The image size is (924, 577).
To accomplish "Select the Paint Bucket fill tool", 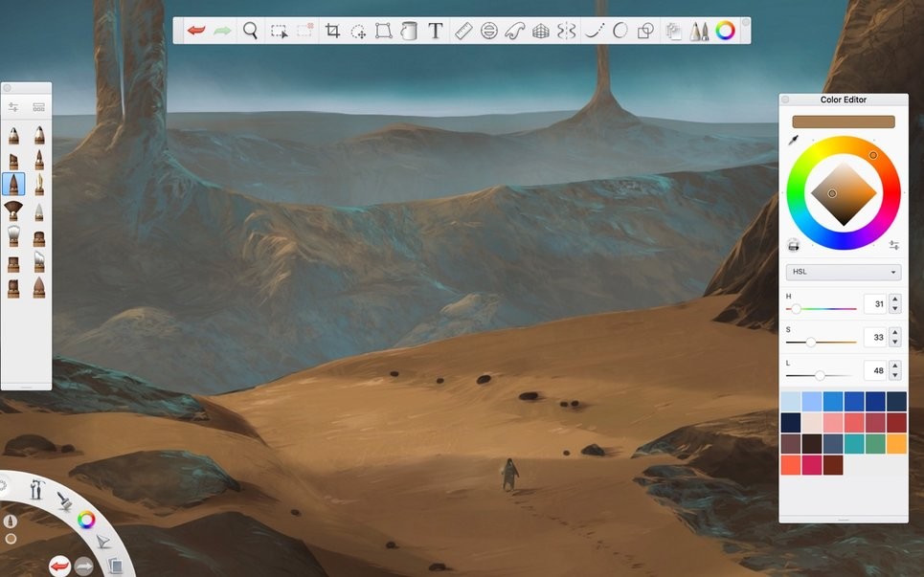I will point(410,30).
